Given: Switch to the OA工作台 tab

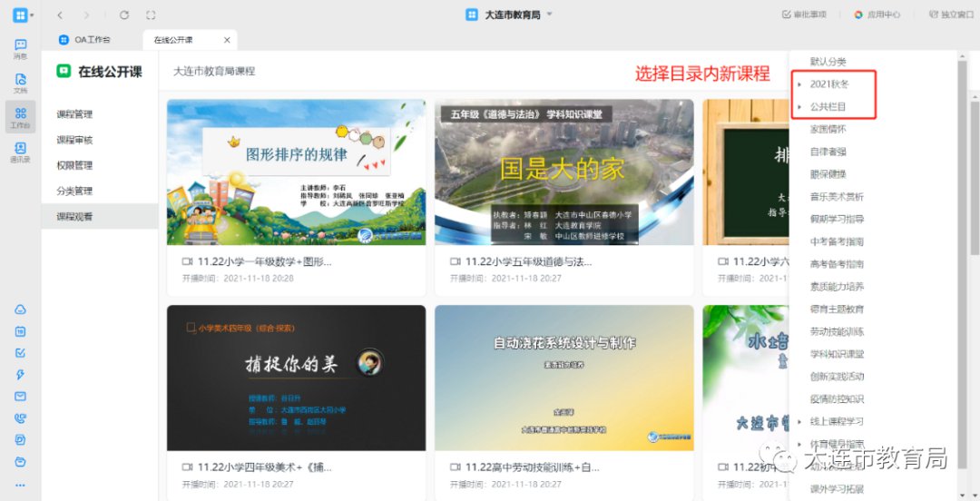Looking at the screenshot, I should (x=85, y=40).
